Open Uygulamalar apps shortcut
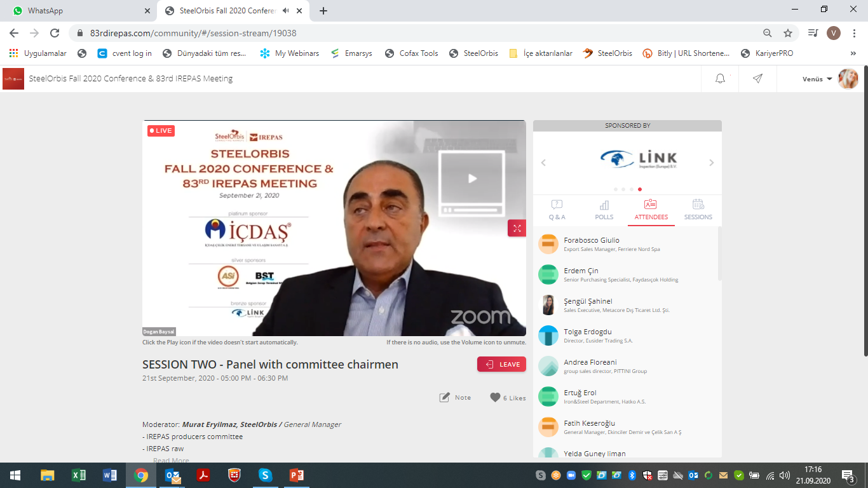868x488 pixels. (38, 53)
